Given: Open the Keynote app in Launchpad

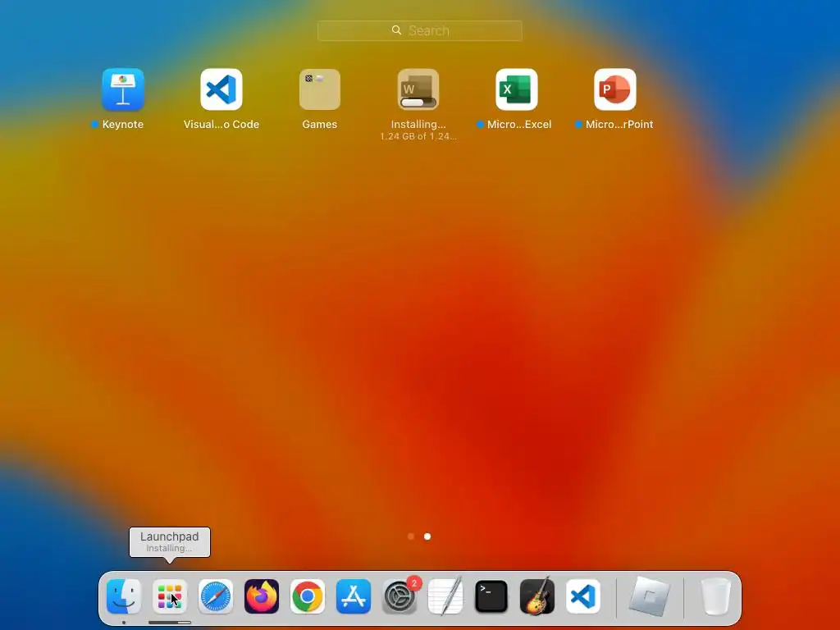Looking at the screenshot, I should [x=123, y=89].
